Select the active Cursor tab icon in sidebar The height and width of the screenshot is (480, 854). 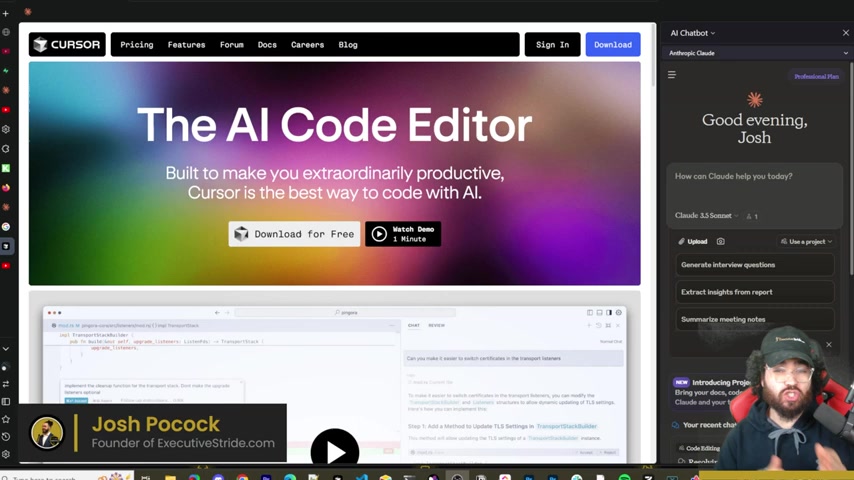pyautogui.click(x=6, y=246)
